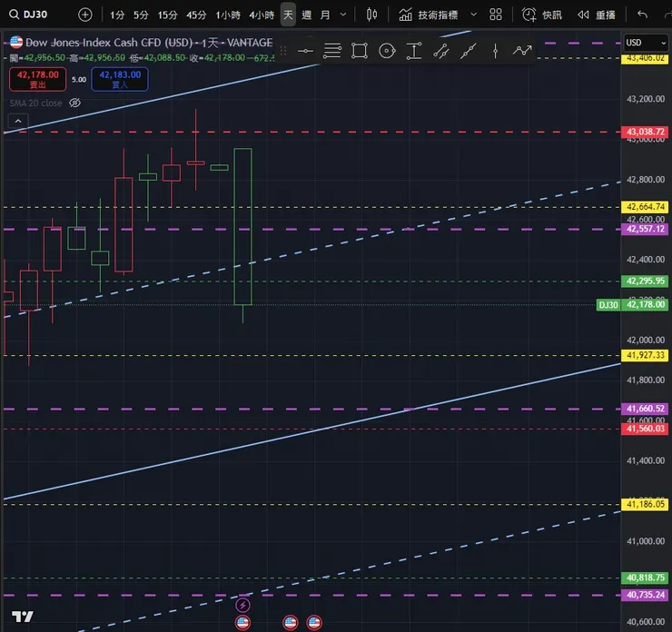
Task: Select the SMA 20 close legend label
Action: 36,103
